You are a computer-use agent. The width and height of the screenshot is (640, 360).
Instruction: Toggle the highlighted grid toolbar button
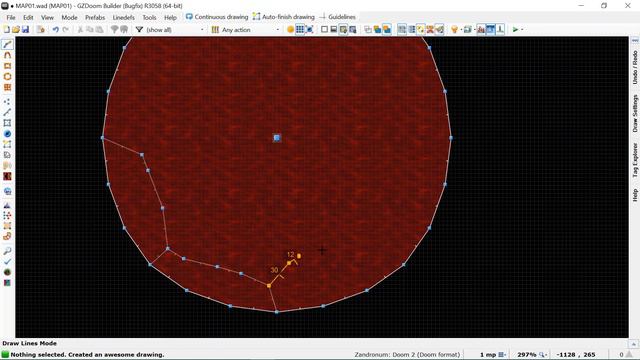(x=300, y=29)
